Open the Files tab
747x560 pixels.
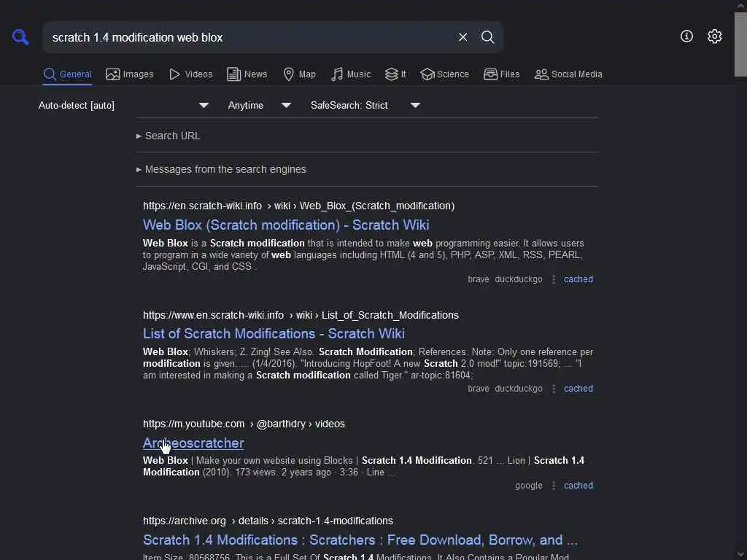pyautogui.click(x=502, y=74)
